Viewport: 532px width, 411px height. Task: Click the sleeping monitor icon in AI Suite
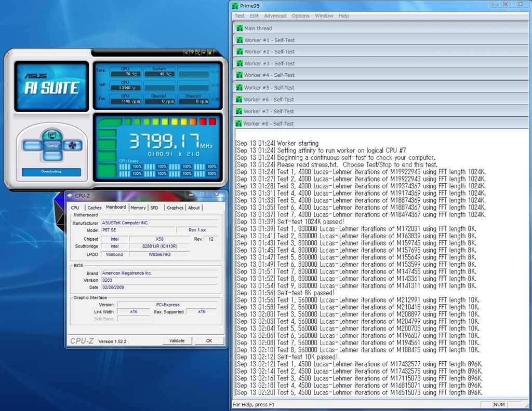(51, 135)
